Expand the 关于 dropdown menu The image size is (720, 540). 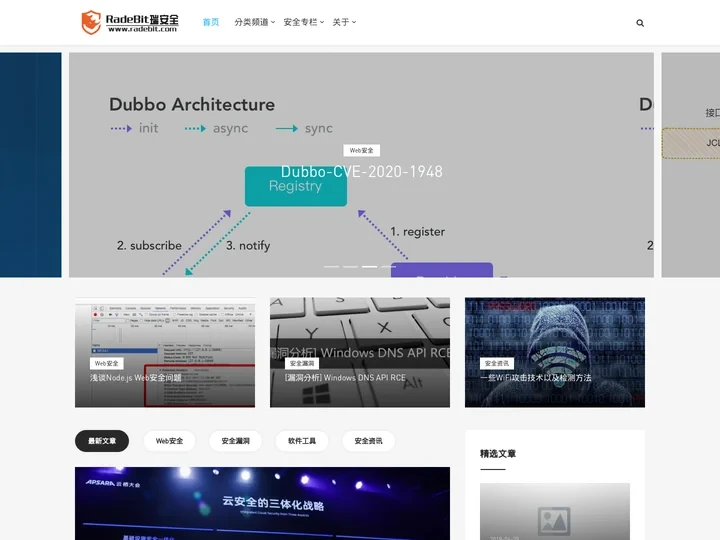344,22
